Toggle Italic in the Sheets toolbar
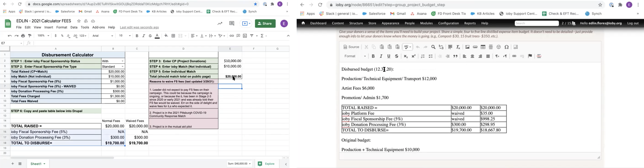644x168 pixels. 144,36
